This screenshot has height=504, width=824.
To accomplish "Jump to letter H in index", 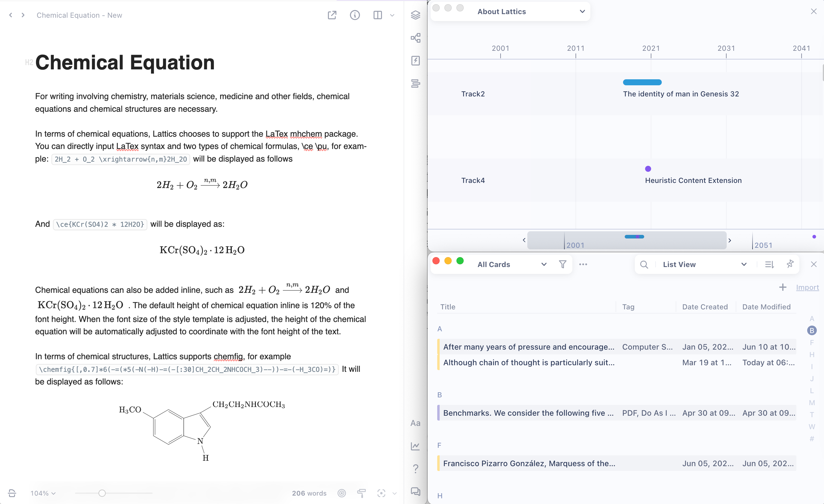I will [x=812, y=354].
